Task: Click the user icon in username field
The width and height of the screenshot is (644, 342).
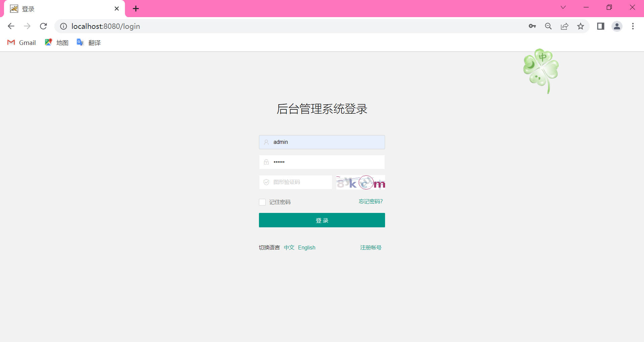Action: 266,142
